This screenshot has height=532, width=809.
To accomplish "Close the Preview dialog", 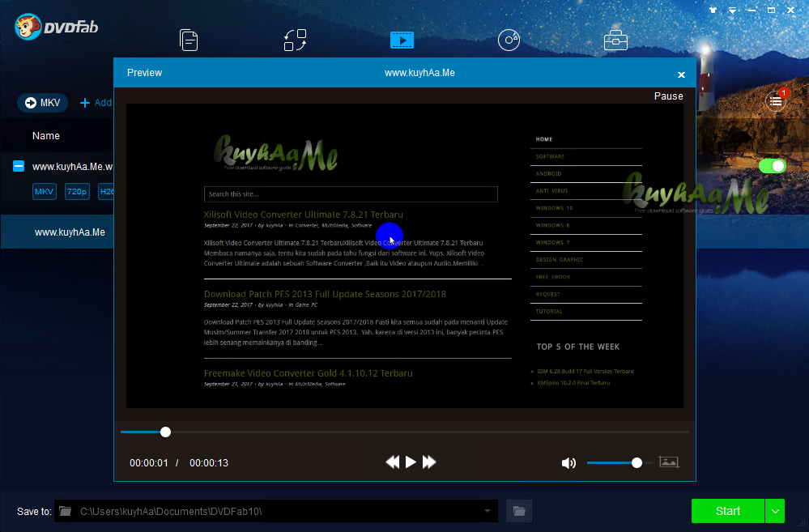I will point(681,74).
